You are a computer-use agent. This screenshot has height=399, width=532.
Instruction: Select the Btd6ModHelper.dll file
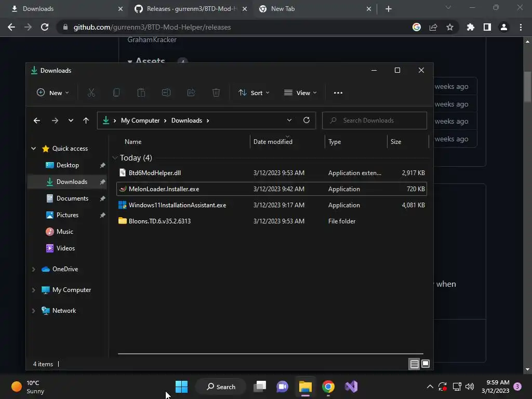[x=271, y=173]
